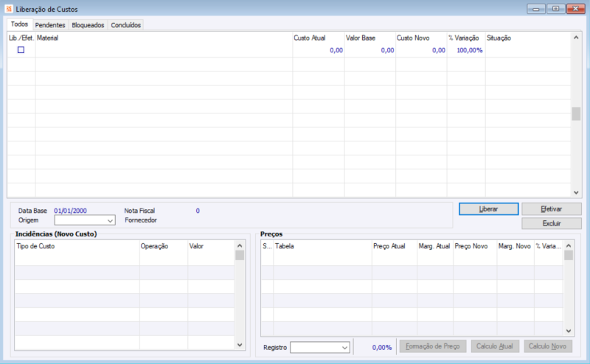Screen dimensions: 590x364
Task: Click the Formação de Preço button
Action: click(433, 346)
